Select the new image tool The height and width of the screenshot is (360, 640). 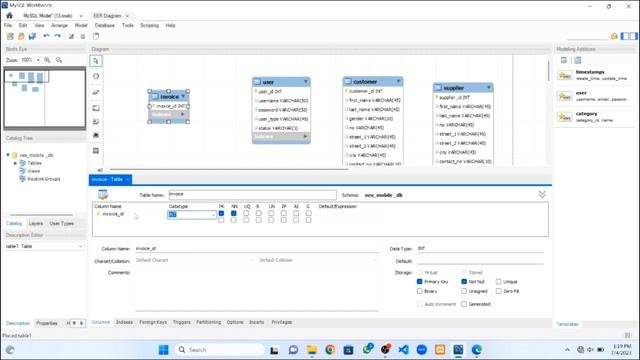click(x=96, y=135)
